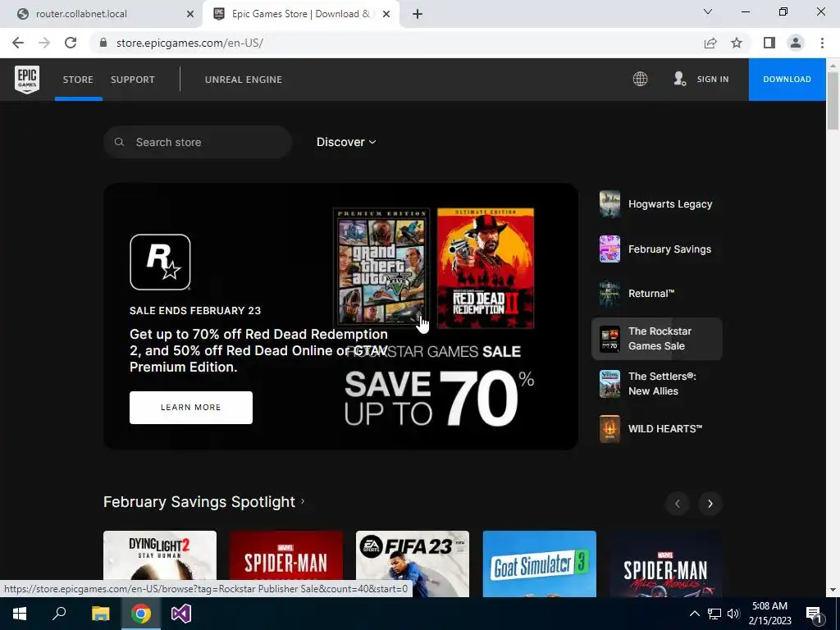
Task: Open the FIFA 23 game card
Action: [x=413, y=564]
